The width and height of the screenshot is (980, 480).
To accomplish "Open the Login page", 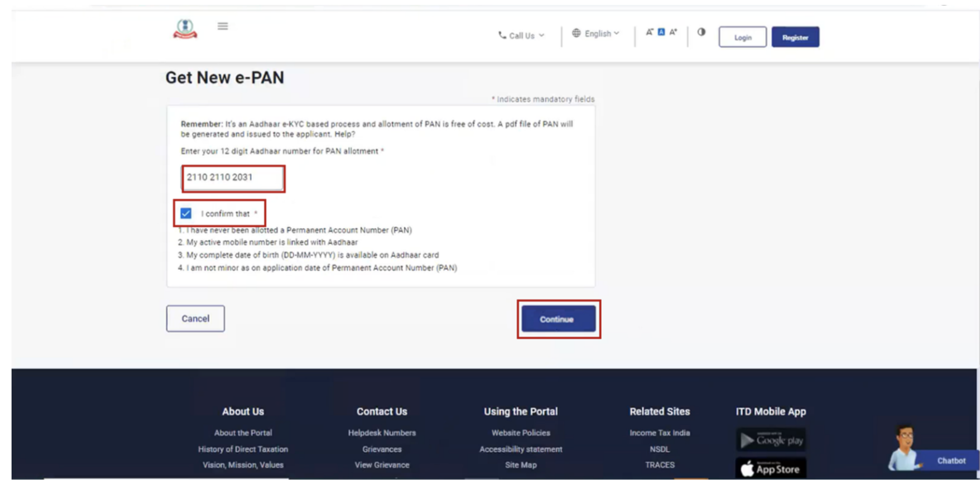I will click(742, 37).
